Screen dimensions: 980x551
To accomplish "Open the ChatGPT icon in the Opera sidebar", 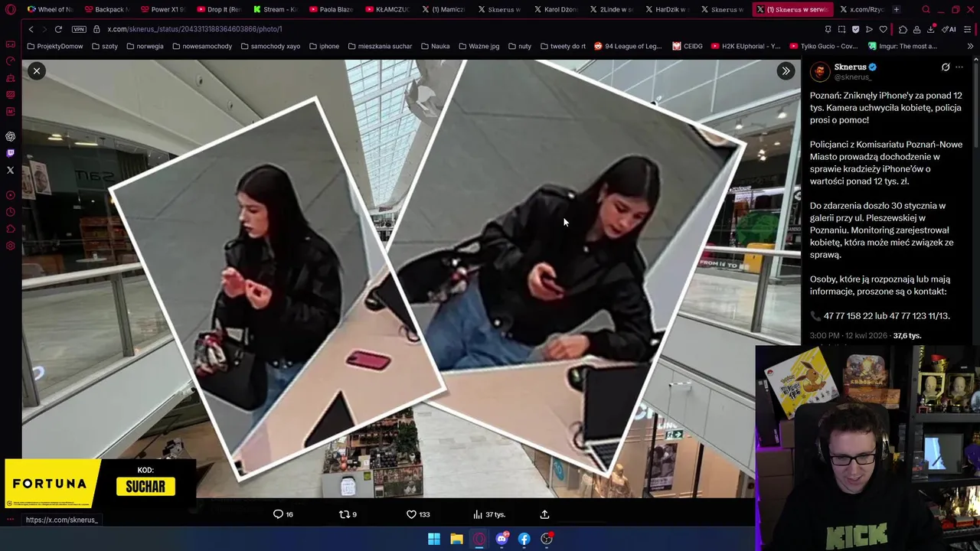I will point(10,136).
